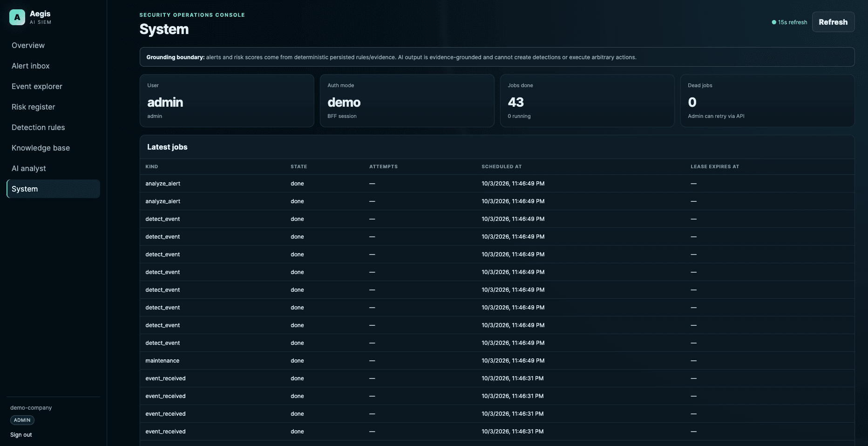Click the ATTEMPTS column header
868x446 pixels.
383,166
